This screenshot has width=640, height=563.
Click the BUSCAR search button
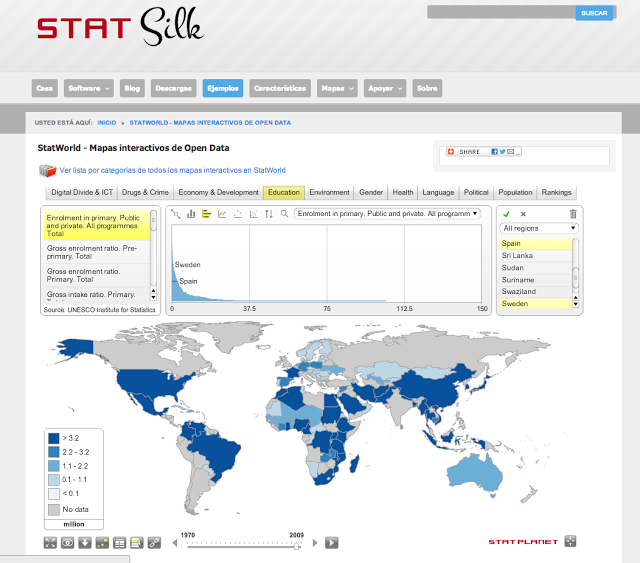click(594, 13)
